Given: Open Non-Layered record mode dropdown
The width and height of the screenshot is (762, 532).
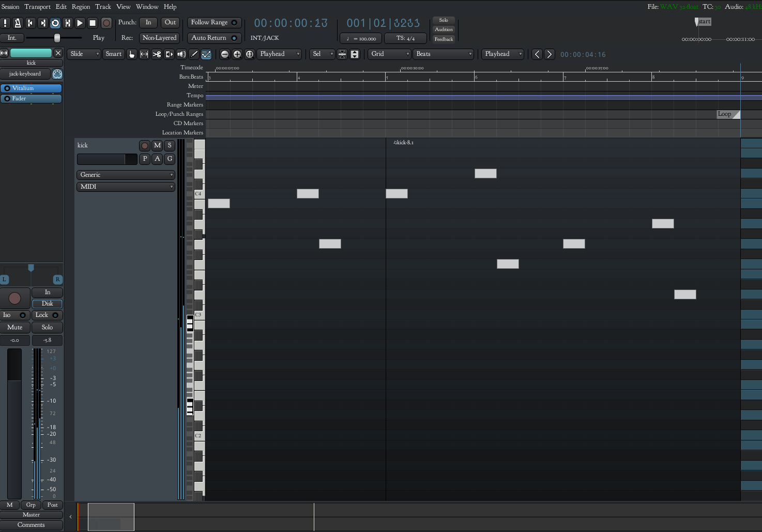Looking at the screenshot, I should pyautogui.click(x=159, y=38).
